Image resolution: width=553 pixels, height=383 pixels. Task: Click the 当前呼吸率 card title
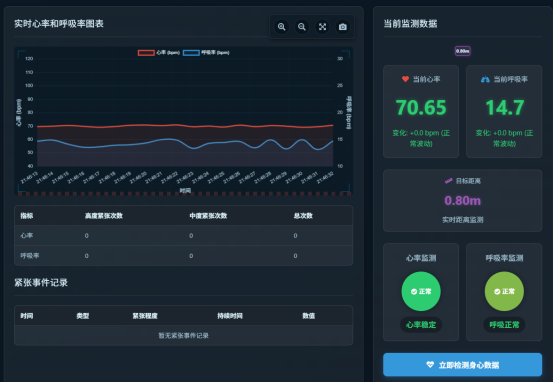[510, 79]
